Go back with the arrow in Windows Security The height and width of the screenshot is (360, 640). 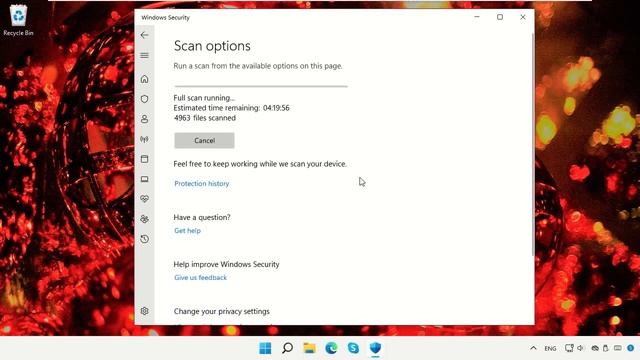(x=144, y=35)
